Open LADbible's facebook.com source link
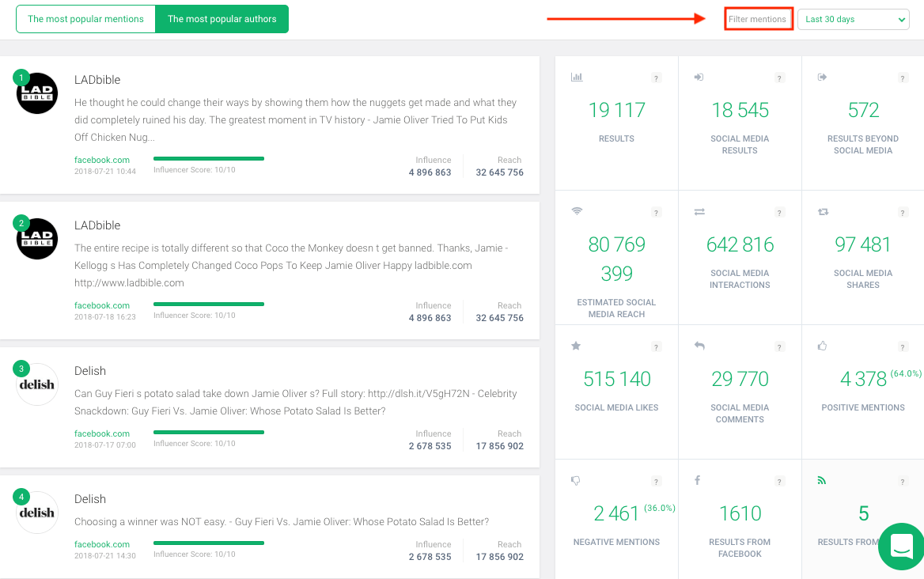This screenshot has width=924, height=579. coord(101,160)
